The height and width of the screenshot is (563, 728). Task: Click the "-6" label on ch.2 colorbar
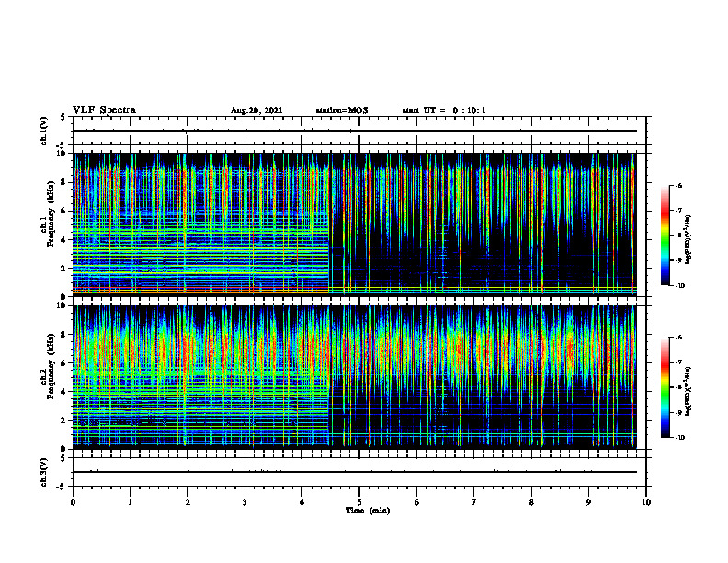coord(678,338)
